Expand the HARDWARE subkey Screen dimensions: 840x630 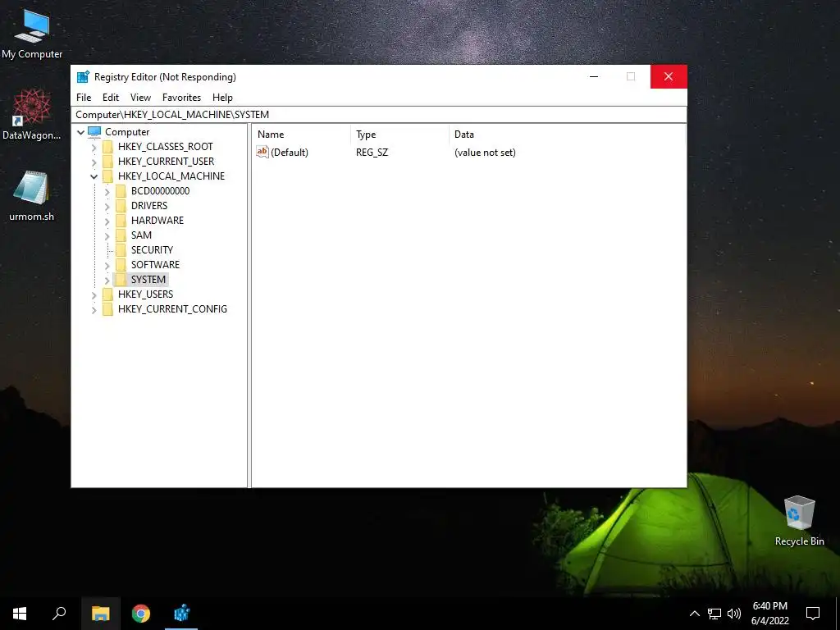107,221
